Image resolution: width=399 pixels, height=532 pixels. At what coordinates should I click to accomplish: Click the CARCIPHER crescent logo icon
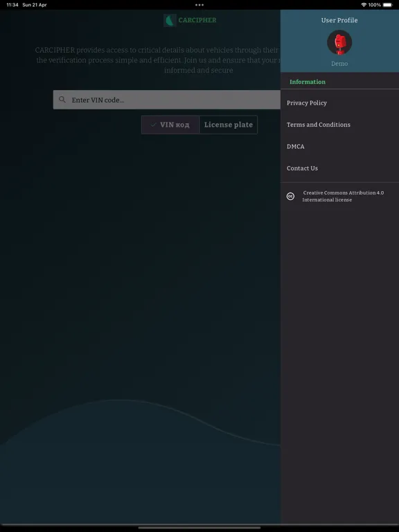(170, 20)
